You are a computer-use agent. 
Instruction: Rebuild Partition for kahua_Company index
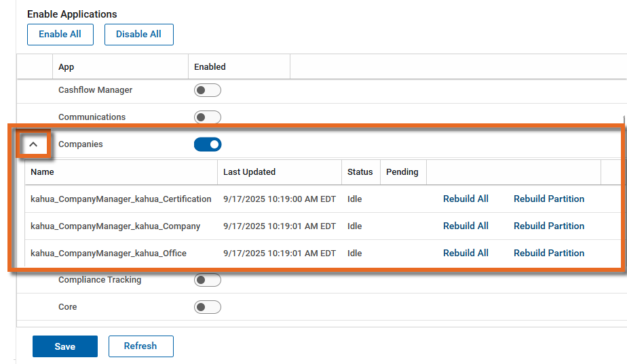[548, 226]
